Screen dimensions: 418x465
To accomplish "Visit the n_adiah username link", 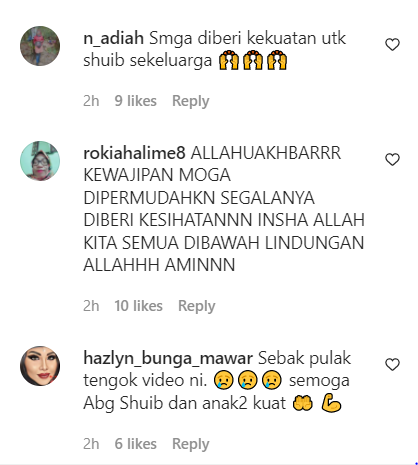I will 113,38.
